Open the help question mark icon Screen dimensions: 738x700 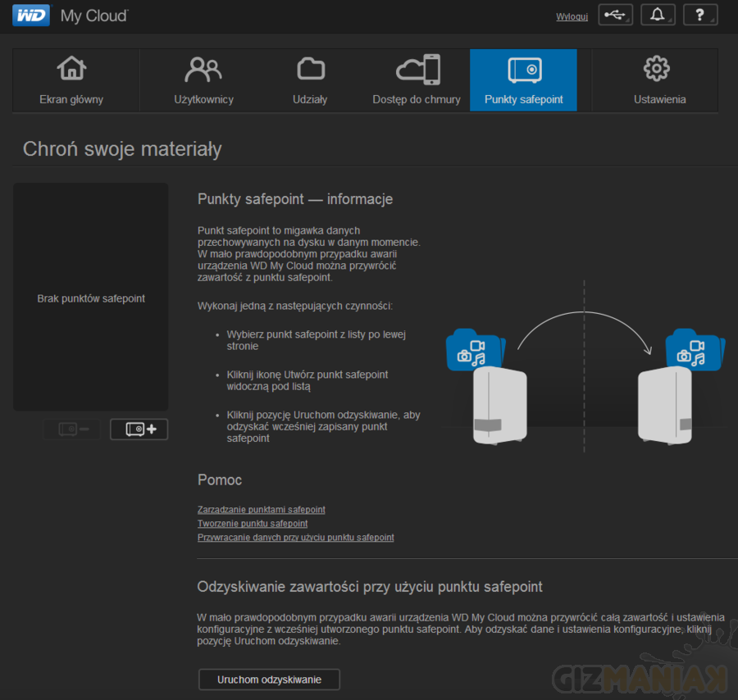click(699, 16)
